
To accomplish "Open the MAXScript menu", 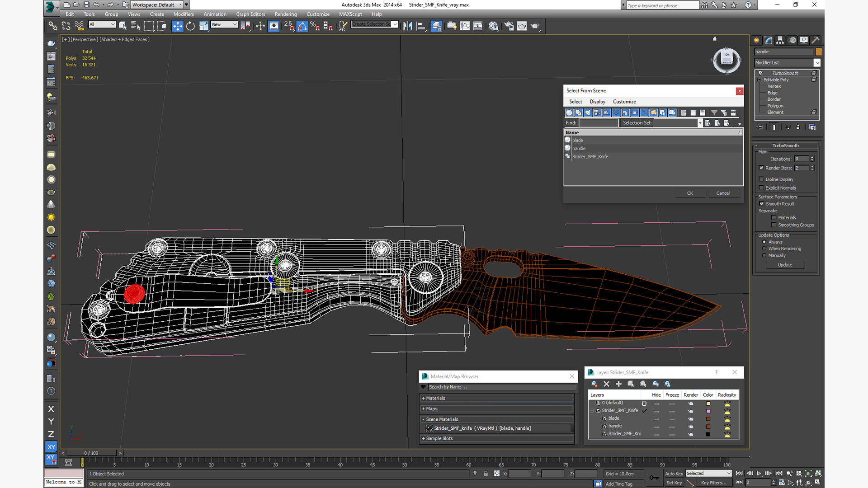I will point(350,14).
